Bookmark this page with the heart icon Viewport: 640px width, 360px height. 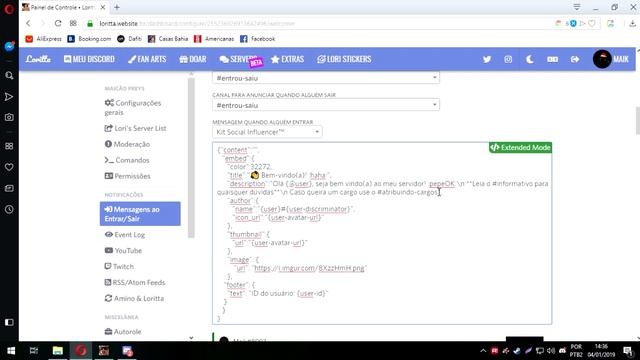pyautogui.click(x=592, y=23)
